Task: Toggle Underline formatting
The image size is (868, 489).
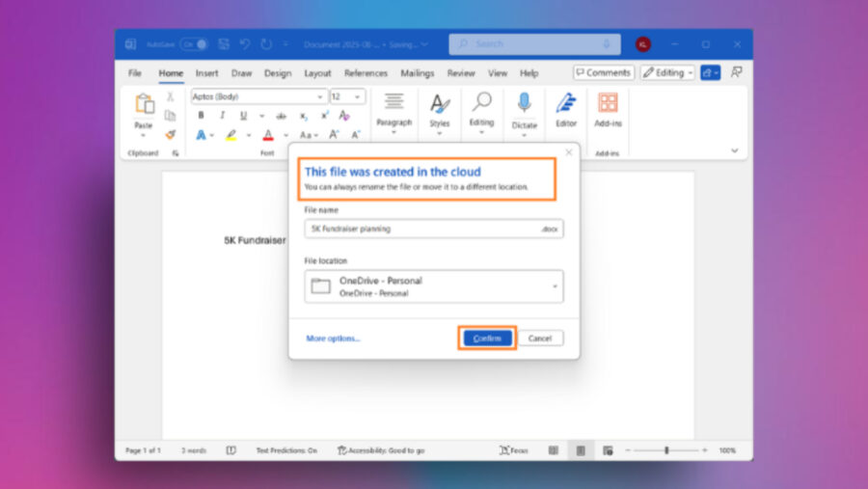Action: (243, 115)
